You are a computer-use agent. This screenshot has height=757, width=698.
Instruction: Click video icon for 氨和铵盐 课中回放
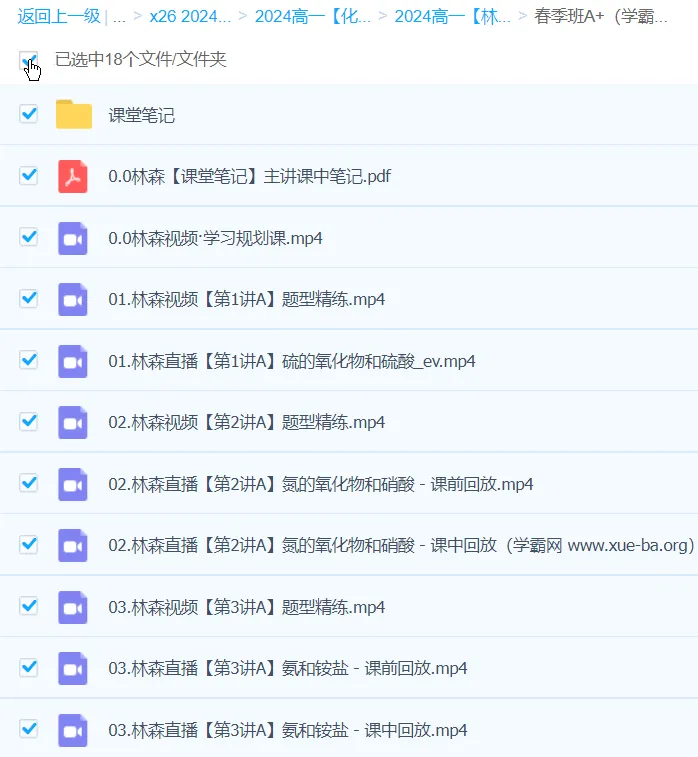(x=73, y=729)
